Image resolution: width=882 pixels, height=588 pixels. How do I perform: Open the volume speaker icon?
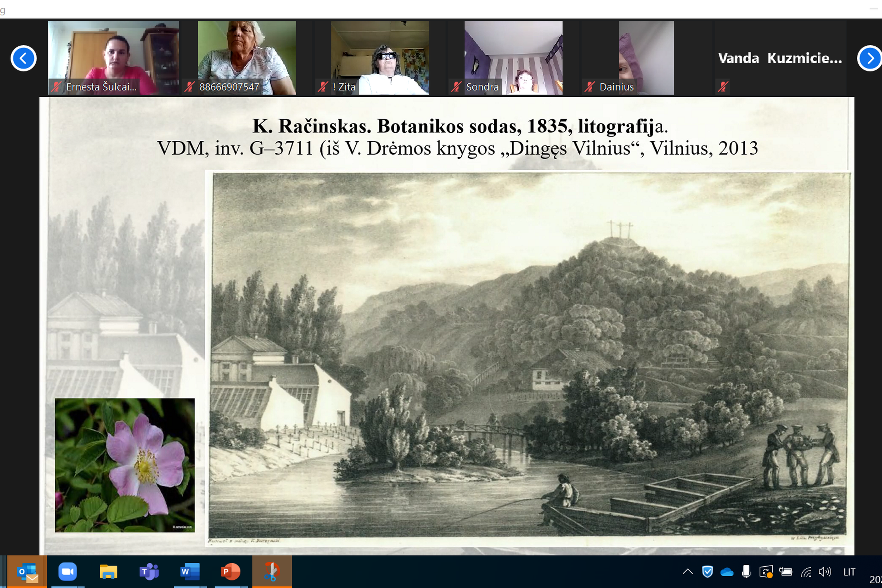tap(825, 572)
